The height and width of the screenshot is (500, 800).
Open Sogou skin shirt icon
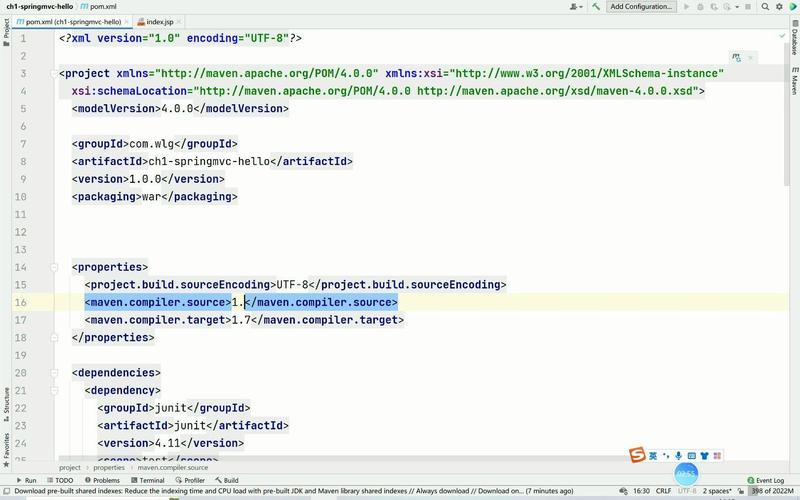tap(704, 456)
